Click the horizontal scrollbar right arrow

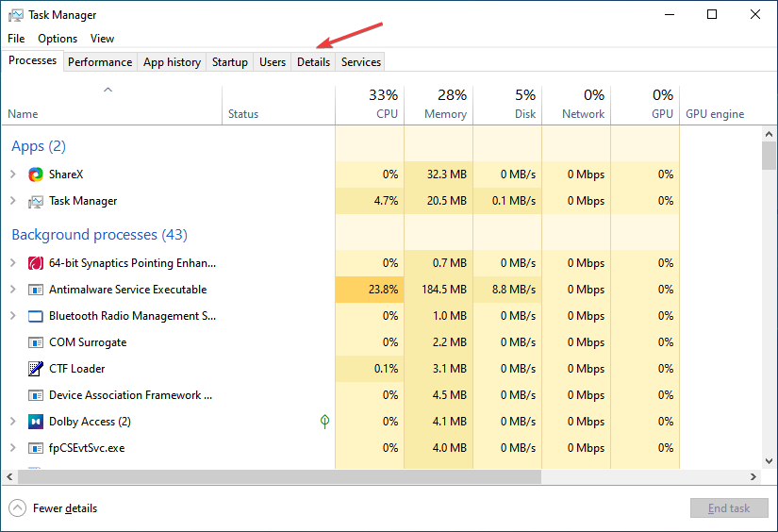click(753, 476)
